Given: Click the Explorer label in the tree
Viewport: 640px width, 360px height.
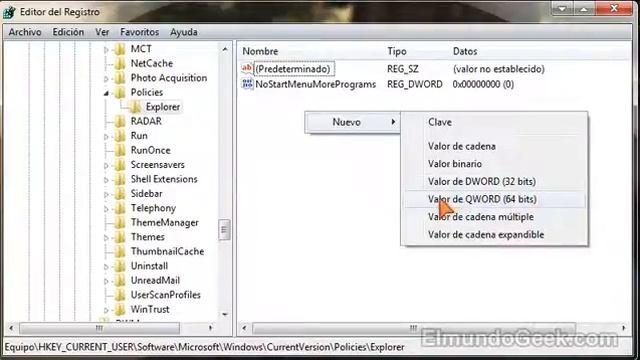Looking at the screenshot, I should pyautogui.click(x=163, y=107).
